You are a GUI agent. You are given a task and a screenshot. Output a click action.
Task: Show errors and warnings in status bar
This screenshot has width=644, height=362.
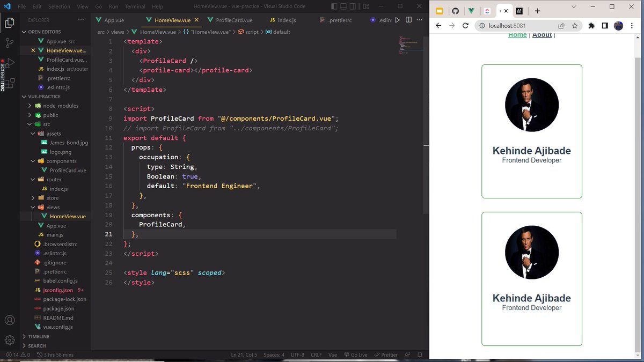point(18,355)
